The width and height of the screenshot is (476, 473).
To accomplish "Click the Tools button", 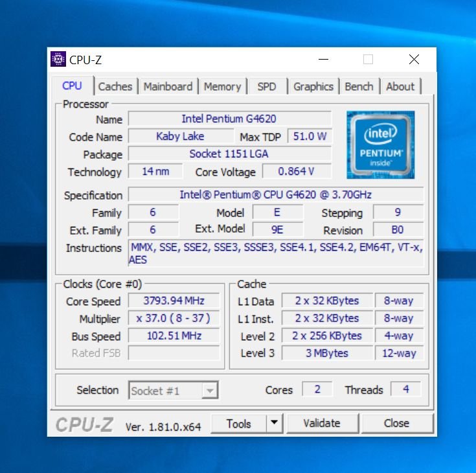I will [x=238, y=423].
